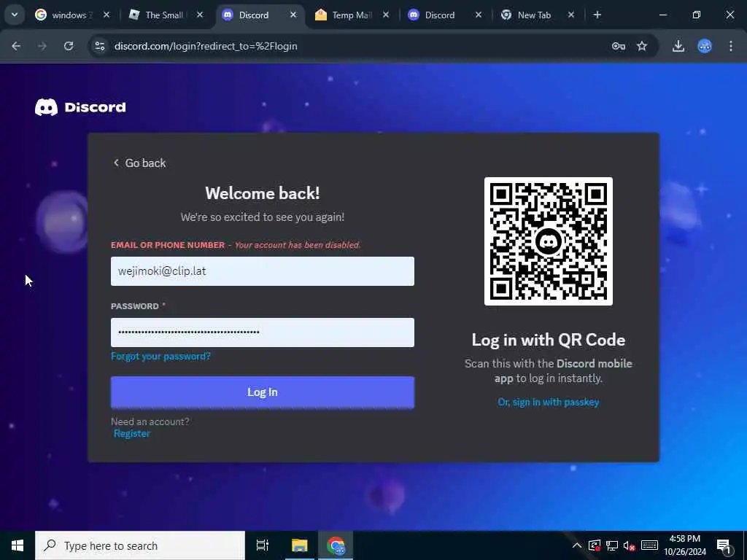
Task: Click the login QR code image
Action: (x=549, y=241)
